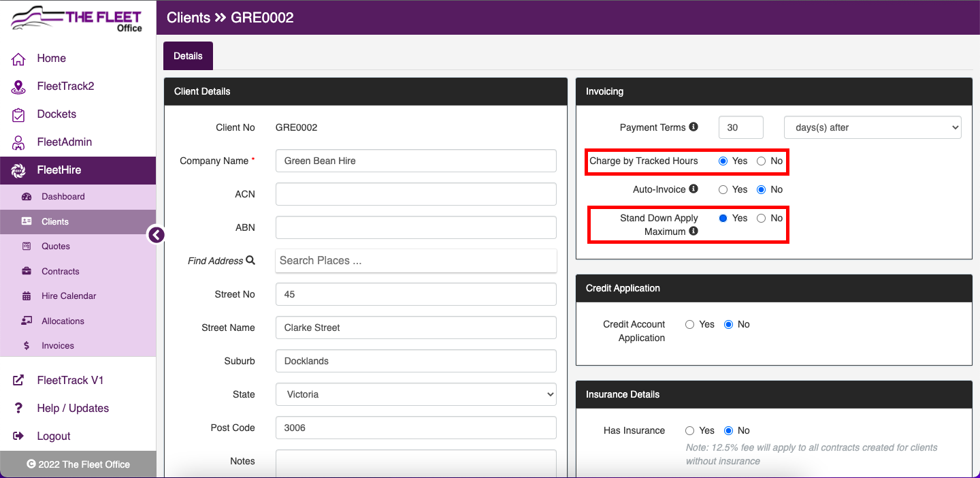Click the Clients ID card icon

pos(27,221)
